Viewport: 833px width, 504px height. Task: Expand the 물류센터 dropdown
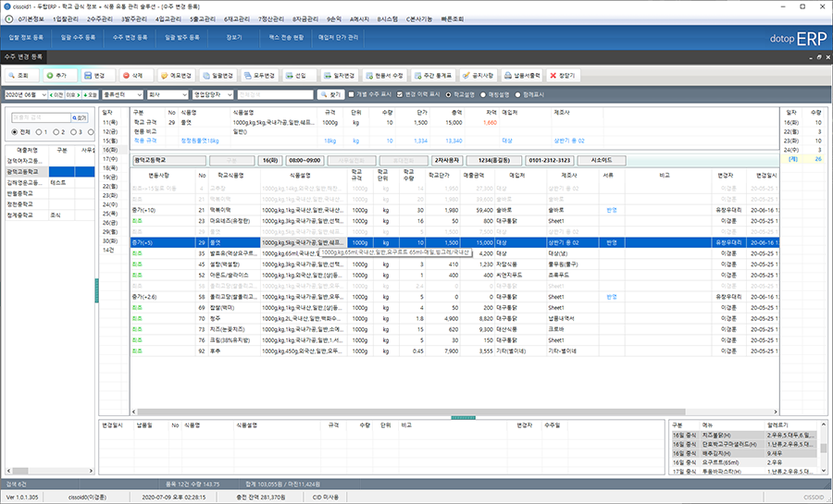122,94
